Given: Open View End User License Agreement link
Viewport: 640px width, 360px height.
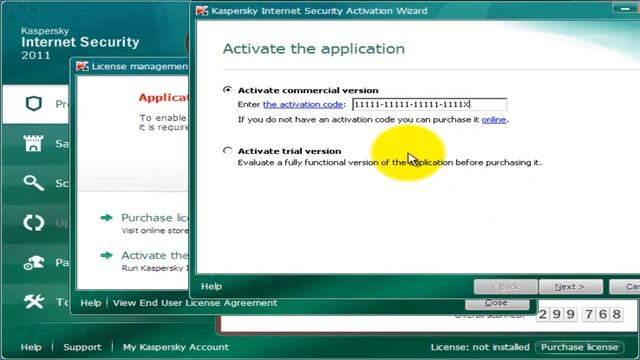Looking at the screenshot, I should click(x=195, y=303).
